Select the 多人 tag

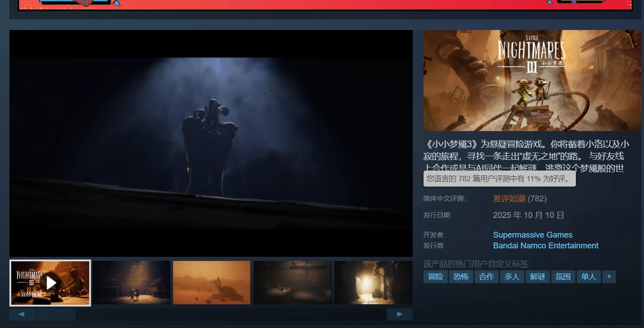pos(512,277)
